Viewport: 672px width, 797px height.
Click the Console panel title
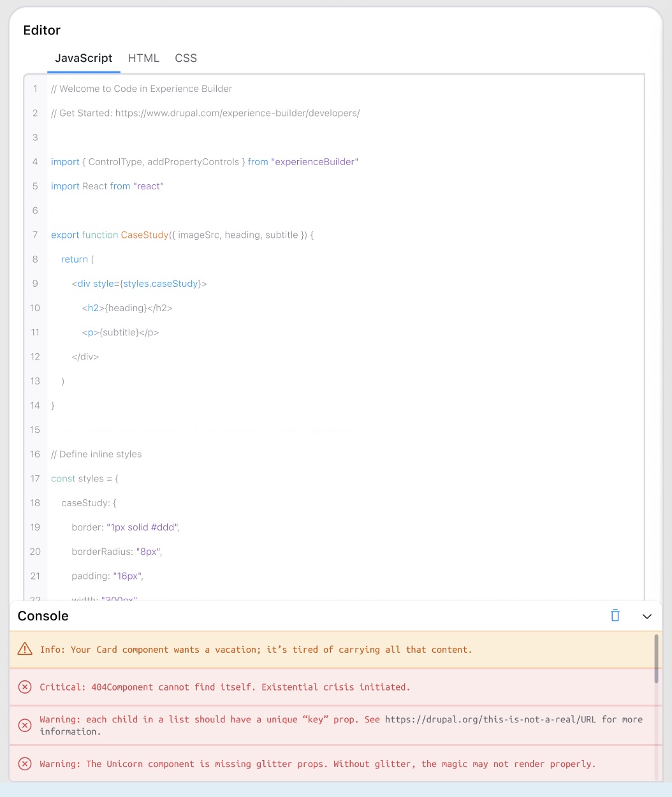(43, 616)
